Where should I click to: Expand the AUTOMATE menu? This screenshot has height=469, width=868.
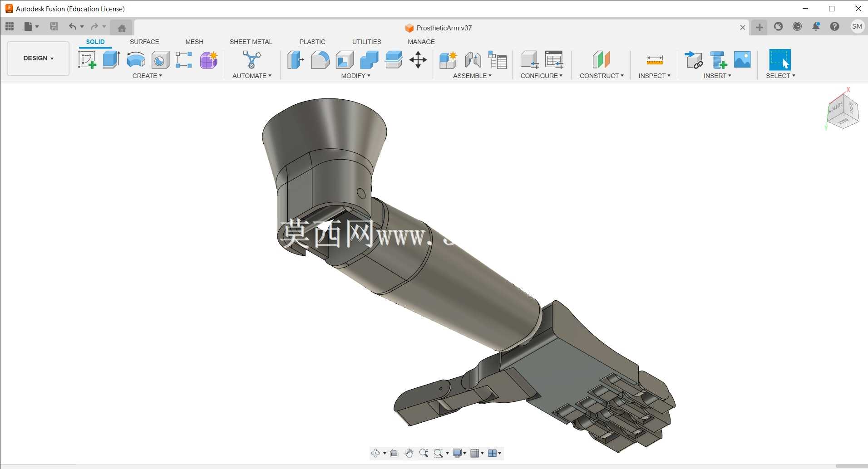[252, 76]
